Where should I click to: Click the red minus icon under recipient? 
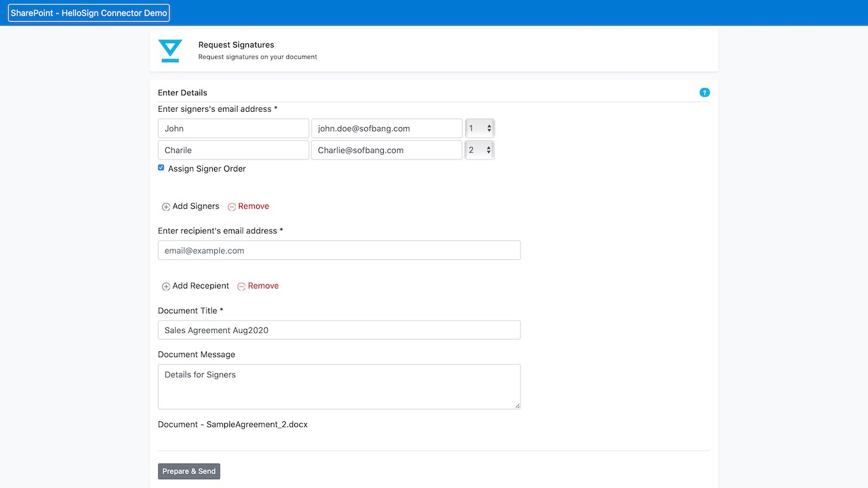point(241,287)
